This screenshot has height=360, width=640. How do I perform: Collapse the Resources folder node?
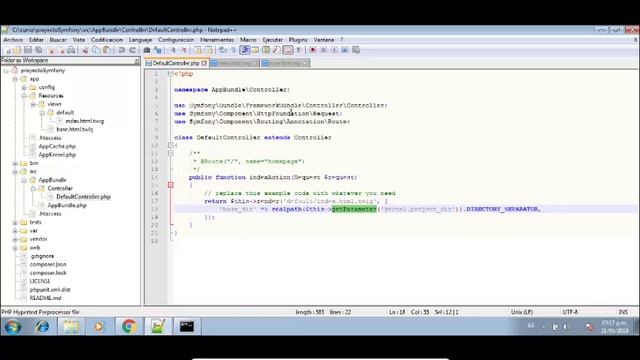tap(24, 96)
